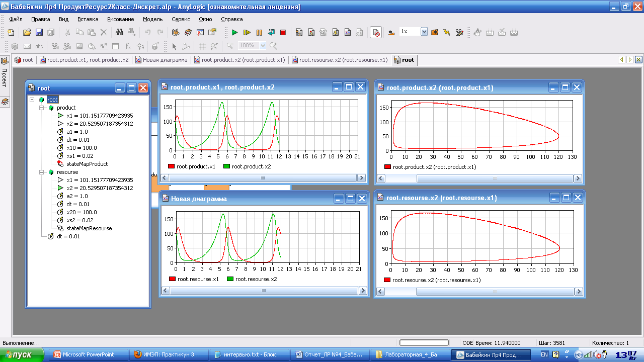Viewport: 644px width, 362px height.
Task: Open the Сервис menu
Action: coord(181,19)
